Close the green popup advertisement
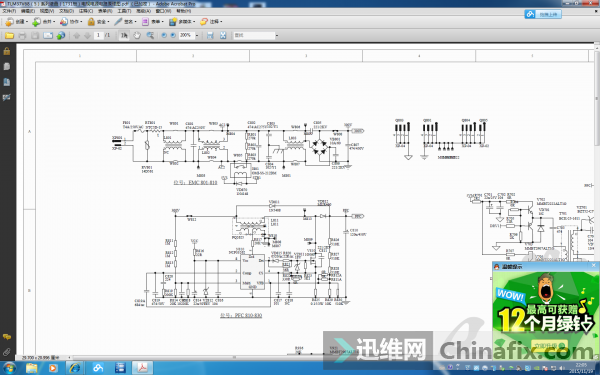The height and width of the screenshot is (375, 600). 594,266
